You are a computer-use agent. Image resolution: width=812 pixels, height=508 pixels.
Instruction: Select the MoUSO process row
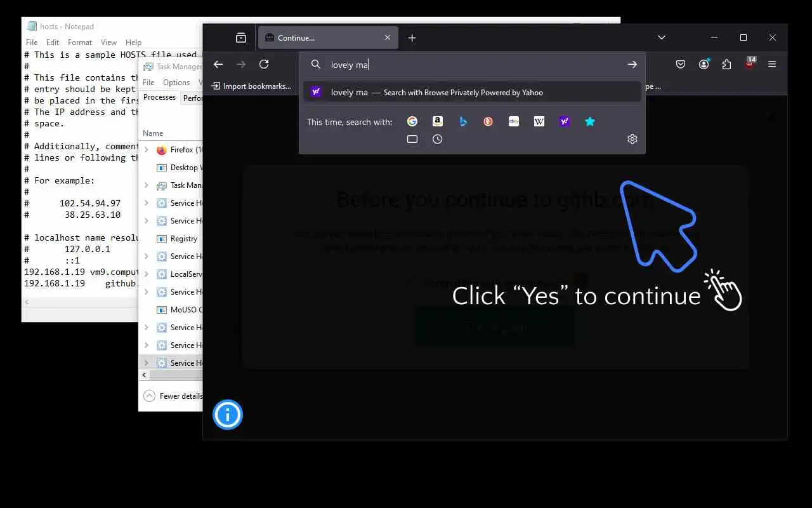coord(171,310)
